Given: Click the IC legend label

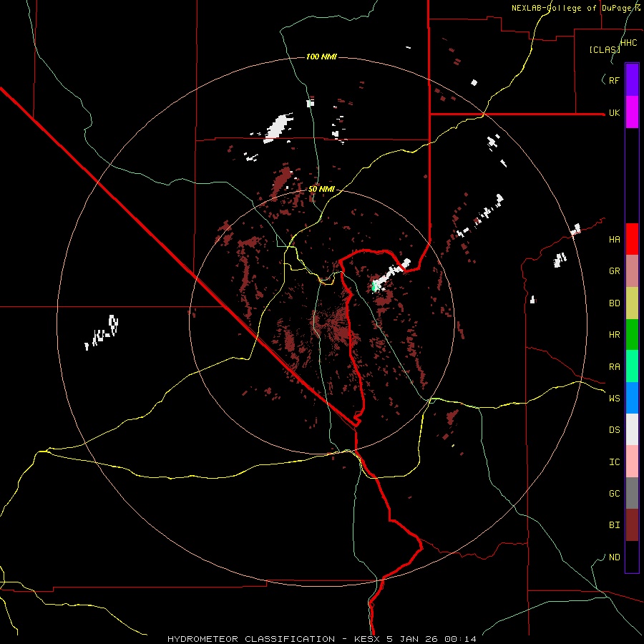Looking at the screenshot, I should (x=614, y=462).
